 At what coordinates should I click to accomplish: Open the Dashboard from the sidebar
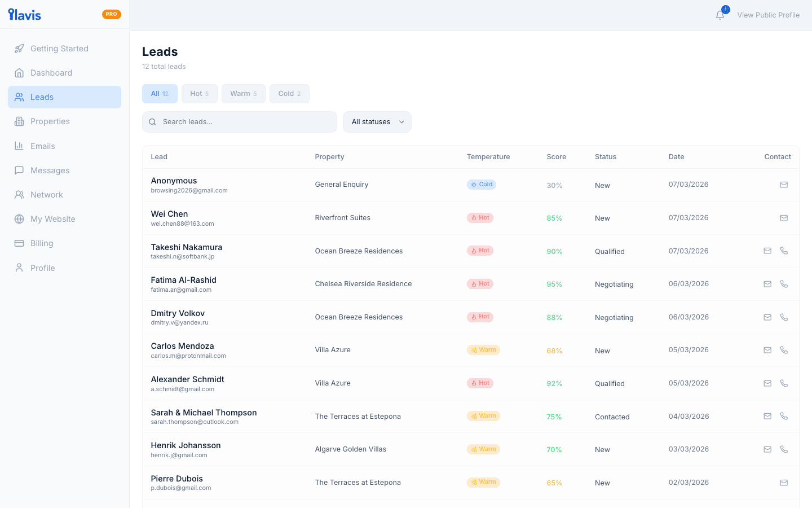click(51, 72)
